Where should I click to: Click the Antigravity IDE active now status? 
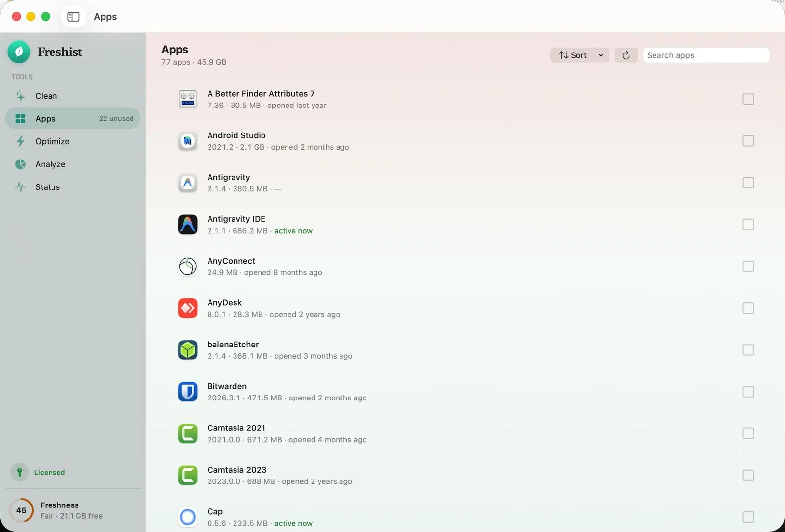(293, 231)
